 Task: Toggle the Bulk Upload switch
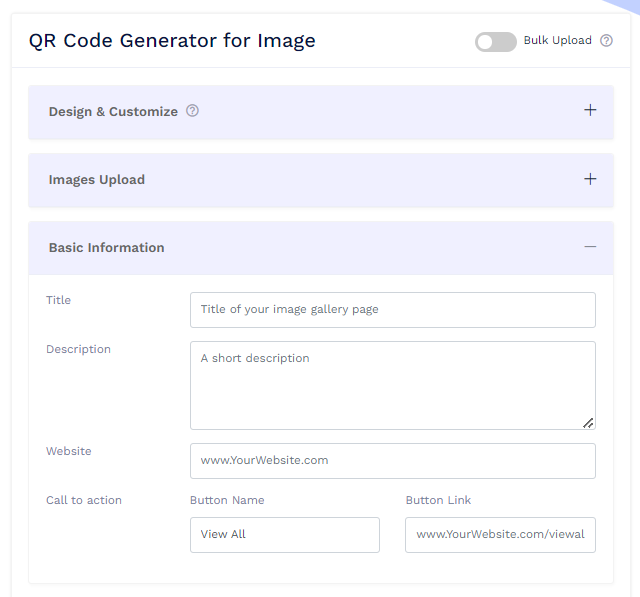(x=495, y=41)
